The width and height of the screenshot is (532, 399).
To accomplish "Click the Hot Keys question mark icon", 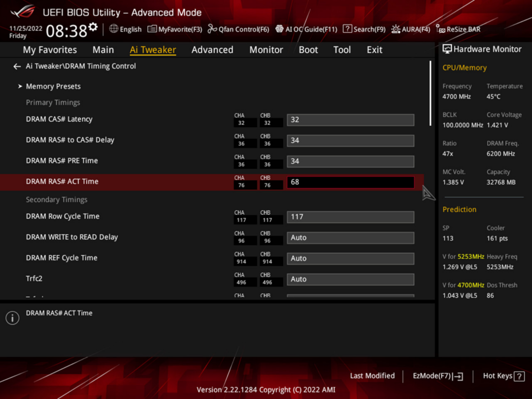I will tap(519, 376).
